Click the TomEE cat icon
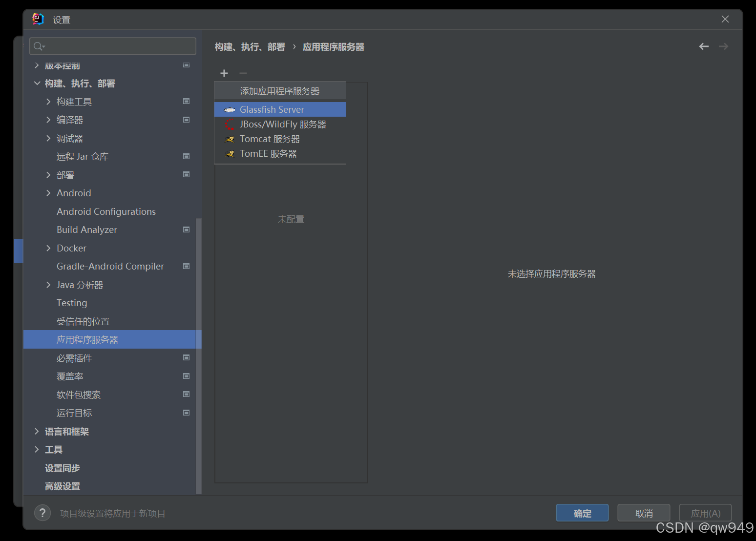 coord(230,154)
